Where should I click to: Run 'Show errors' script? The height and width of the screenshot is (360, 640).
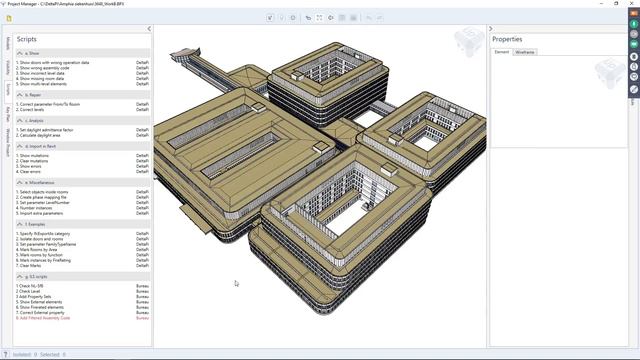(29, 166)
